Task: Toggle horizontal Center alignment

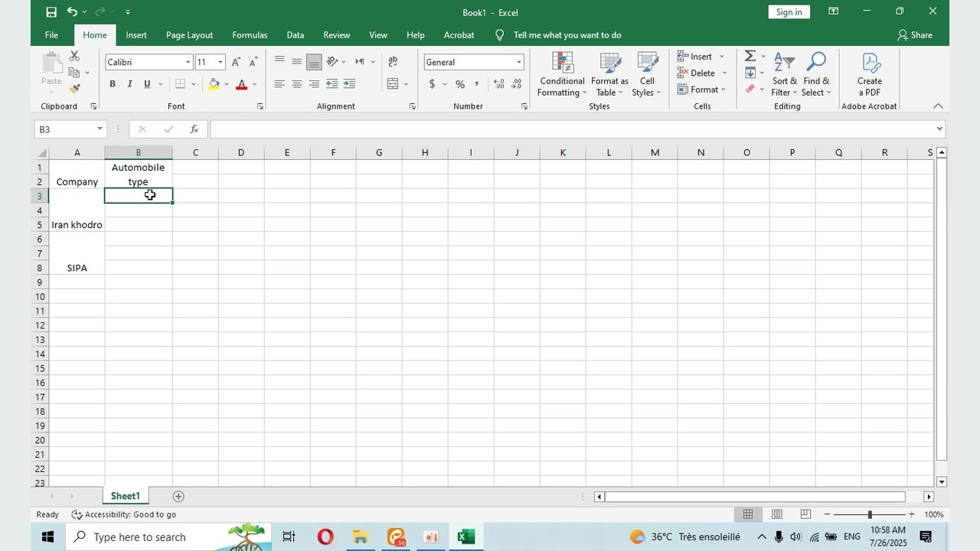Action: [x=297, y=84]
